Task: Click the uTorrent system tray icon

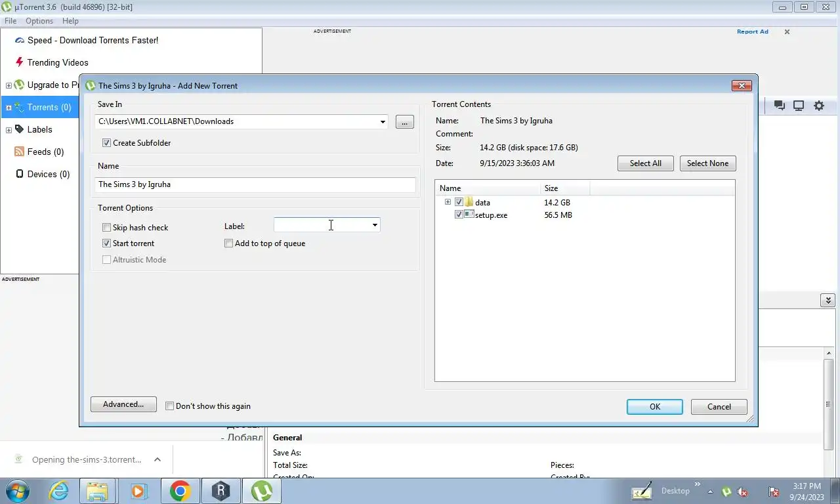Action: [726, 492]
